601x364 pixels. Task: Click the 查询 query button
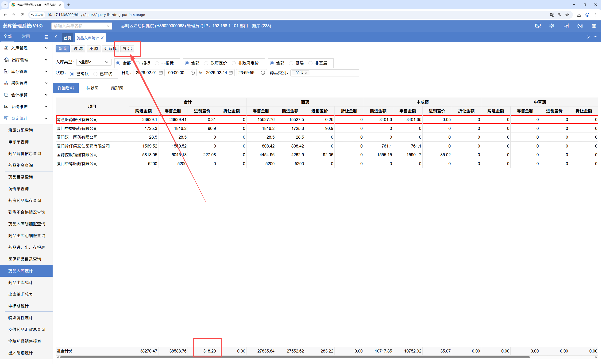tap(63, 49)
